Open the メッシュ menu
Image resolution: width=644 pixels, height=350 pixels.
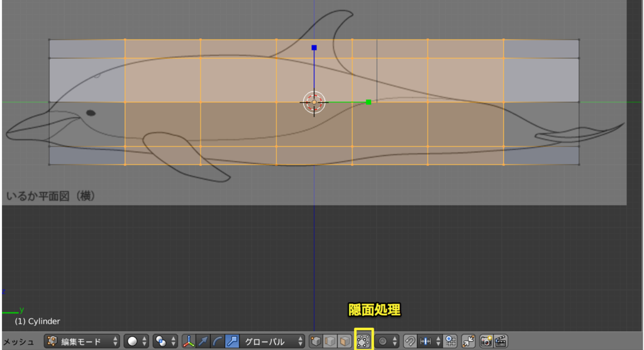point(18,341)
